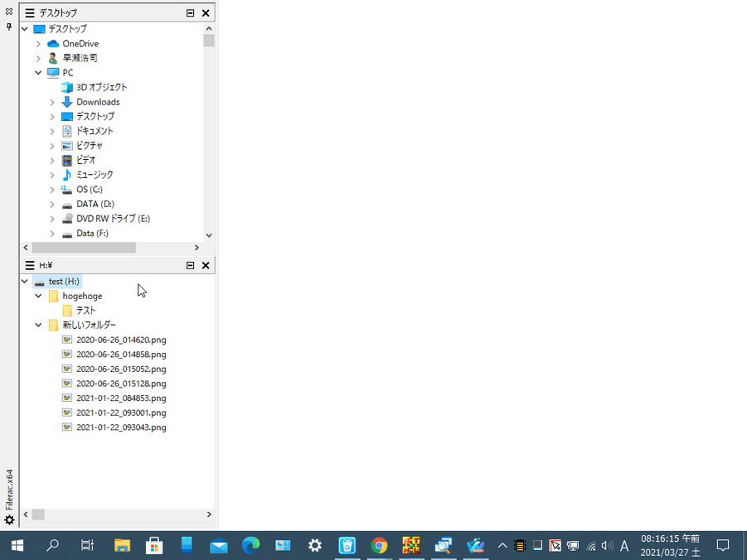Click the hogehoge folder icon

(x=53, y=297)
